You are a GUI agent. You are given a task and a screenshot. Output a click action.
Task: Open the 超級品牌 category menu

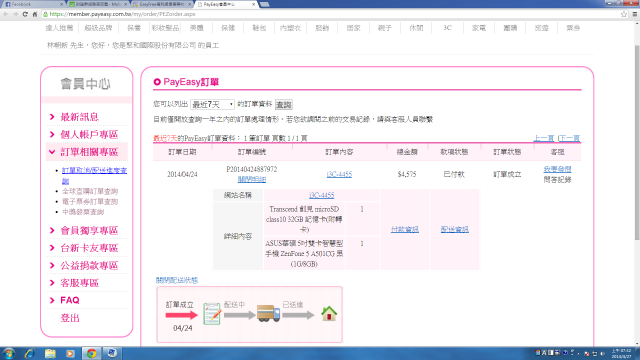[x=98, y=28]
